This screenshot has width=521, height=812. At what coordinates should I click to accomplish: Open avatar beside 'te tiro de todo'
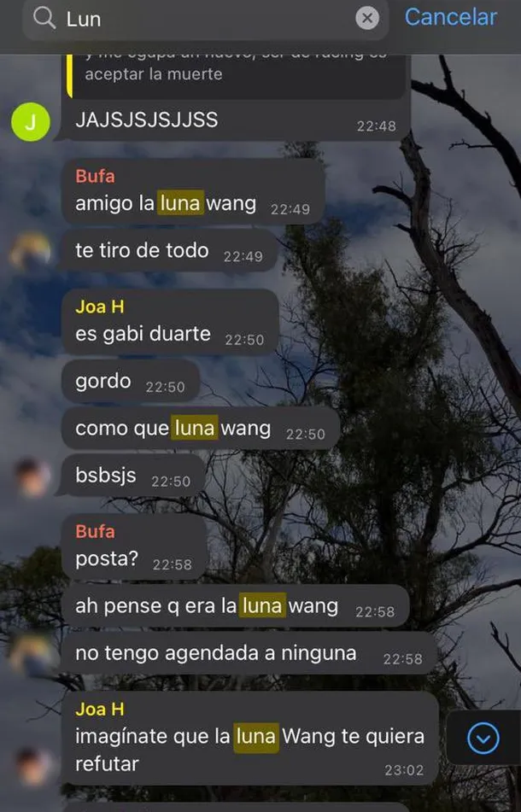[31, 252]
